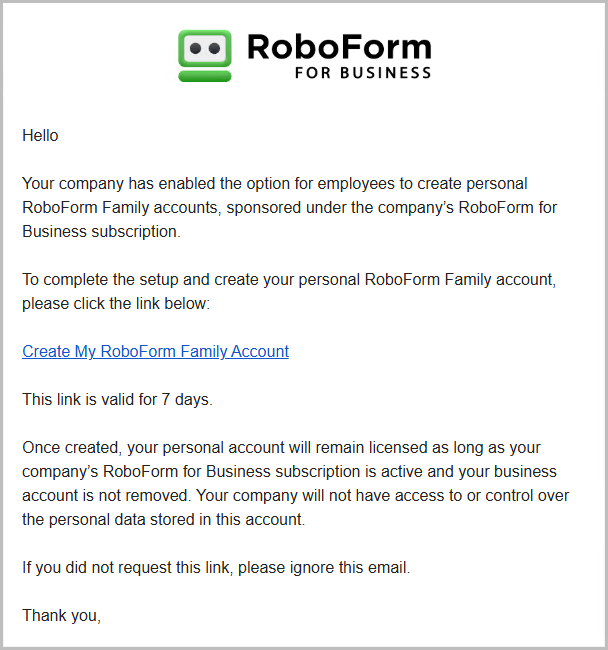This screenshot has width=608, height=650.
Task: Click the green bar beneath the robot face
Action: point(205,75)
